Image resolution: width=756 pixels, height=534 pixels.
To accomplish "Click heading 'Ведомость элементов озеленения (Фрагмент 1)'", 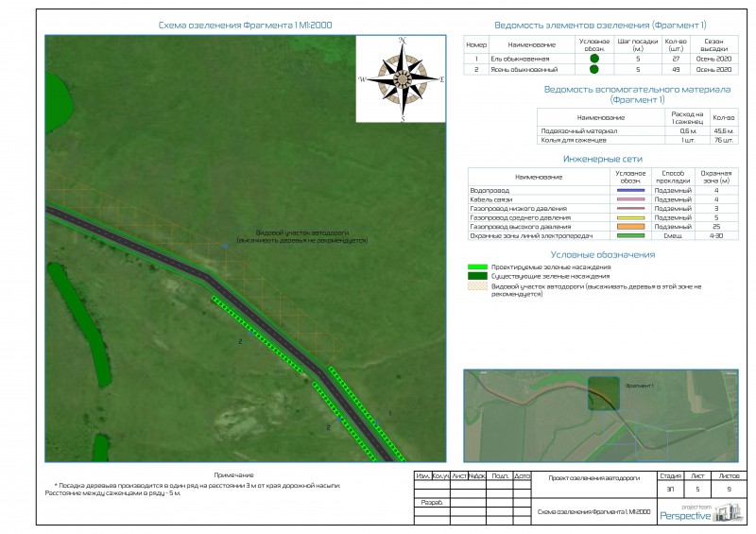I will (x=600, y=26).
